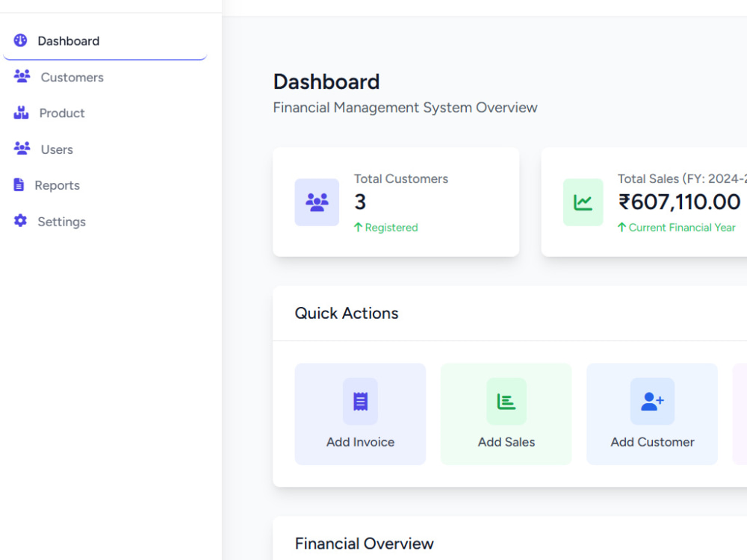Open the Dashboard menu item

[105, 41]
